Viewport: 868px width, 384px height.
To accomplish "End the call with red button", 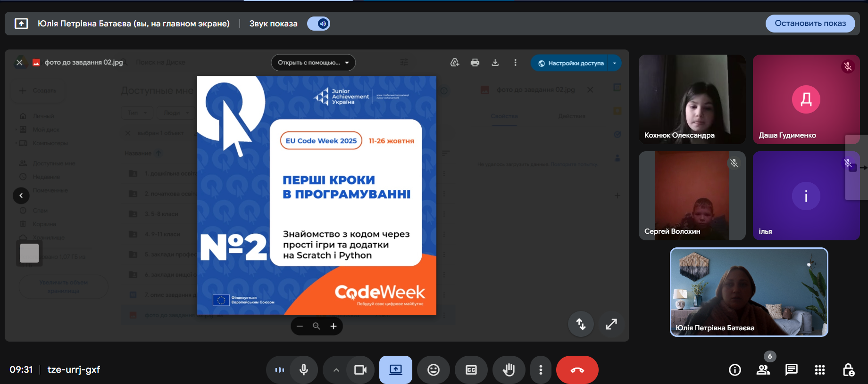I will coord(577,370).
